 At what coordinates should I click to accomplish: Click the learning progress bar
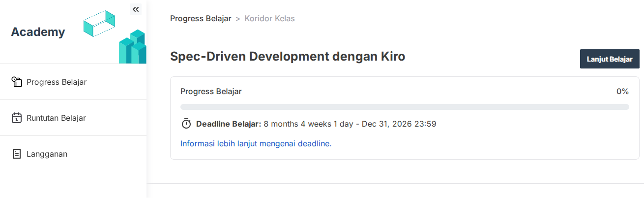pyautogui.click(x=405, y=106)
